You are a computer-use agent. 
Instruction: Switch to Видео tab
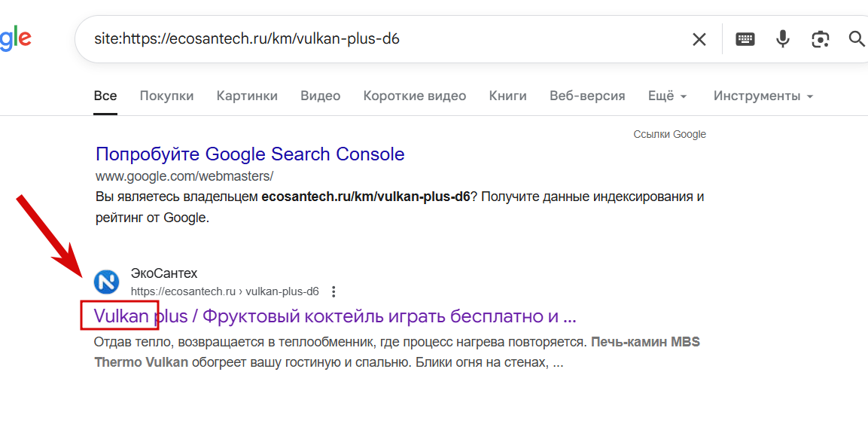[x=321, y=96]
